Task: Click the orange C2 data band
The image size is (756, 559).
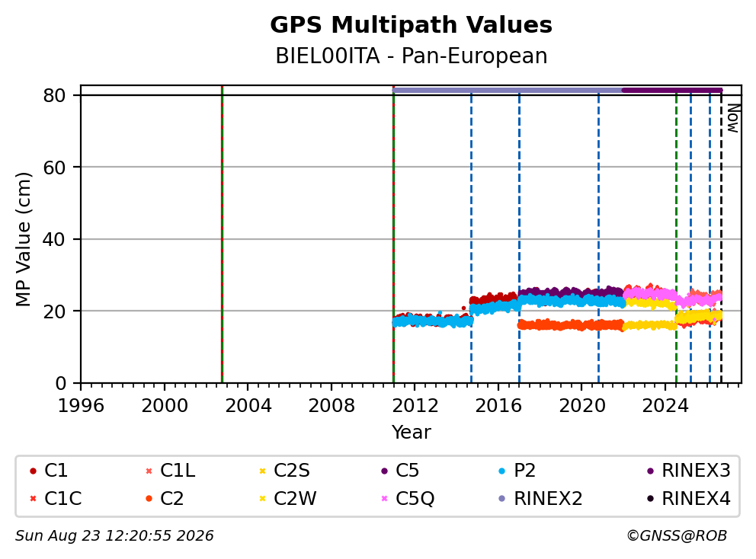Action: [x=571, y=325]
